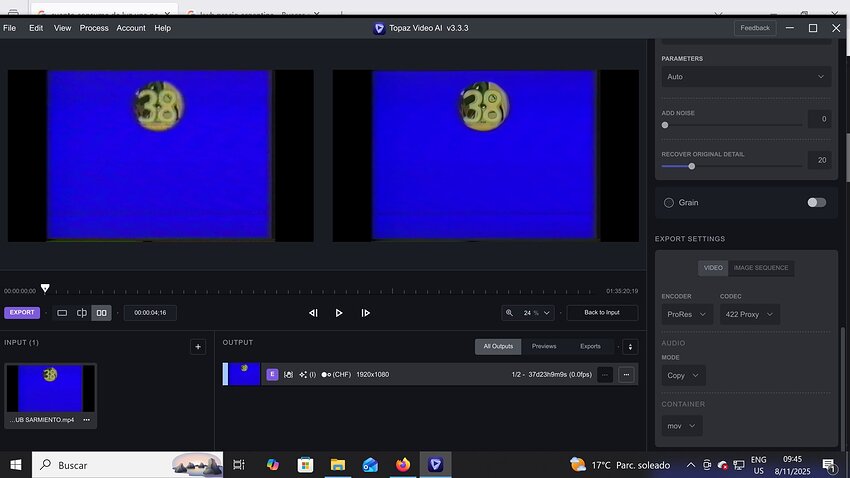Image resolution: width=850 pixels, height=478 pixels.
Task: Add a new input with plus icon
Action: (198, 346)
